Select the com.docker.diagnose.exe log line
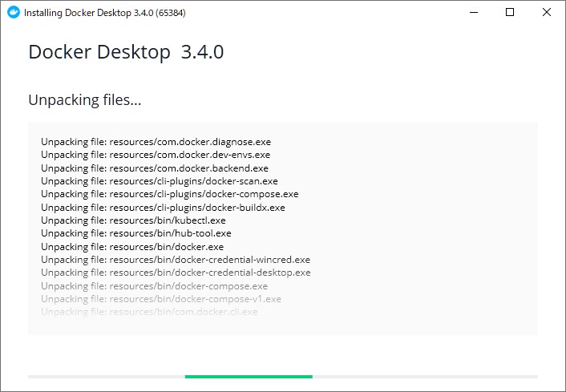 [x=156, y=142]
